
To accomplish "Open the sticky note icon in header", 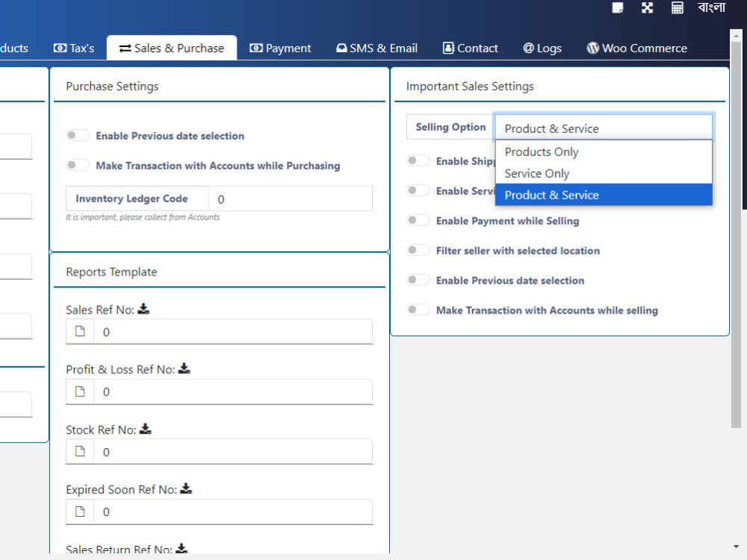I will (x=618, y=7).
